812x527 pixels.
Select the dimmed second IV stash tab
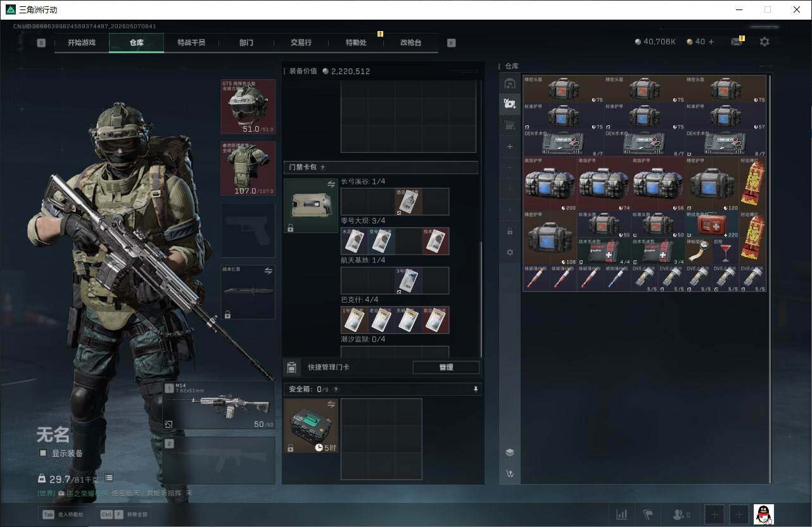510,125
